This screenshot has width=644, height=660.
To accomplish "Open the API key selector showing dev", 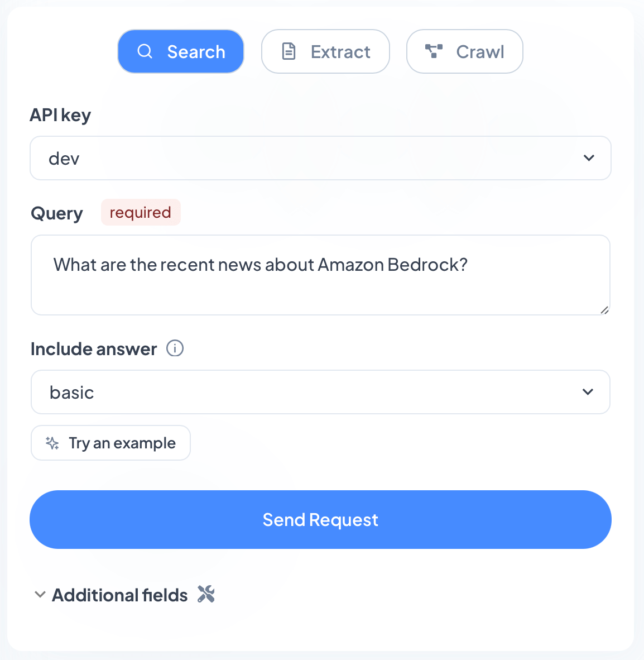I will point(320,158).
